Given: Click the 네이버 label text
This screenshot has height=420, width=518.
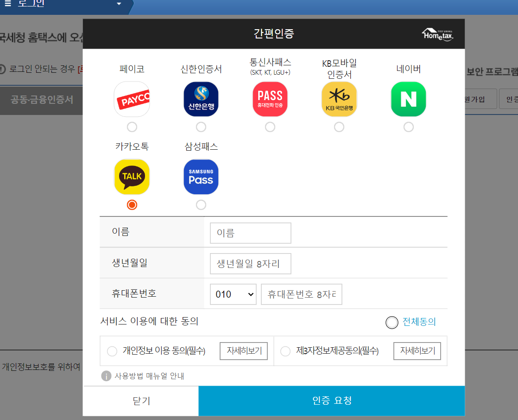Looking at the screenshot, I should click(x=408, y=69).
